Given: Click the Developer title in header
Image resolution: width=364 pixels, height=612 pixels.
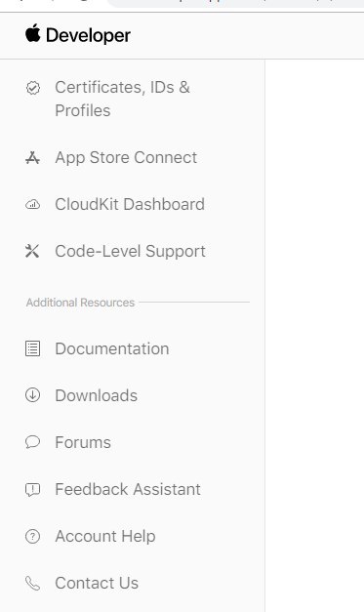Looking at the screenshot, I should pyautogui.click(x=88, y=35).
